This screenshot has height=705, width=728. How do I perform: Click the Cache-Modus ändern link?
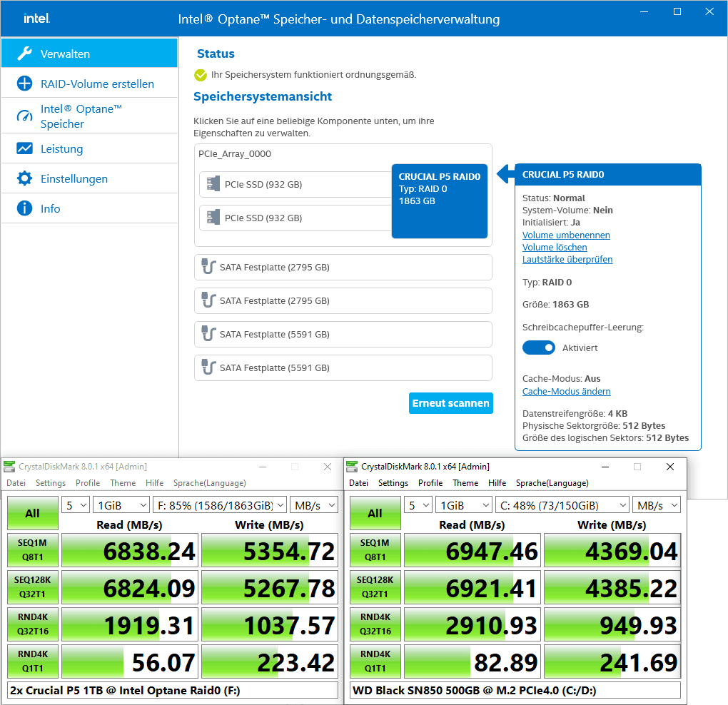click(x=567, y=391)
